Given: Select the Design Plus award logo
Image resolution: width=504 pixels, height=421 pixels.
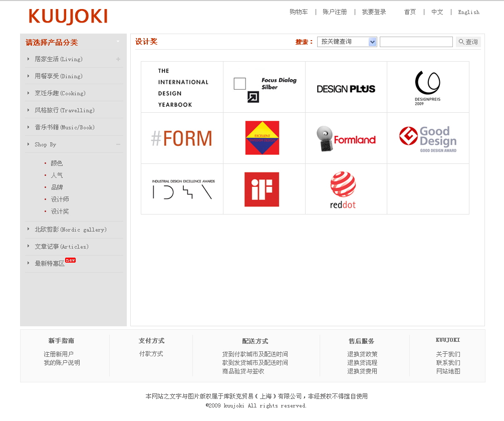Looking at the screenshot, I should [x=346, y=89].
